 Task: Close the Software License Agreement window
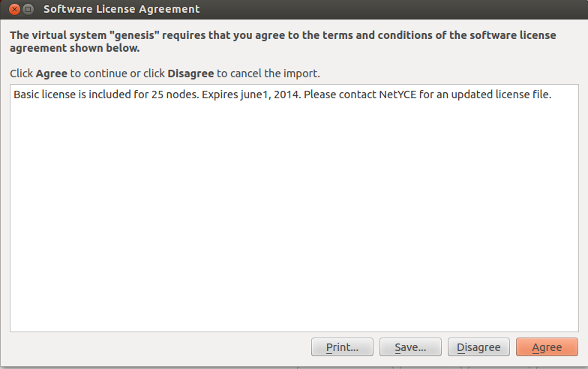(x=14, y=10)
